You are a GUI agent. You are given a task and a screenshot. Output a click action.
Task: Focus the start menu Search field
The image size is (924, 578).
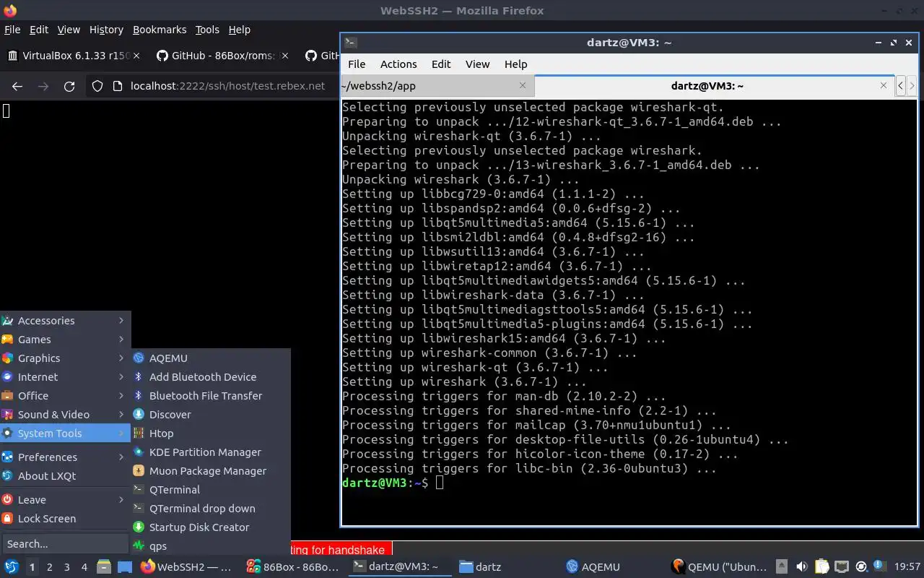click(x=65, y=544)
